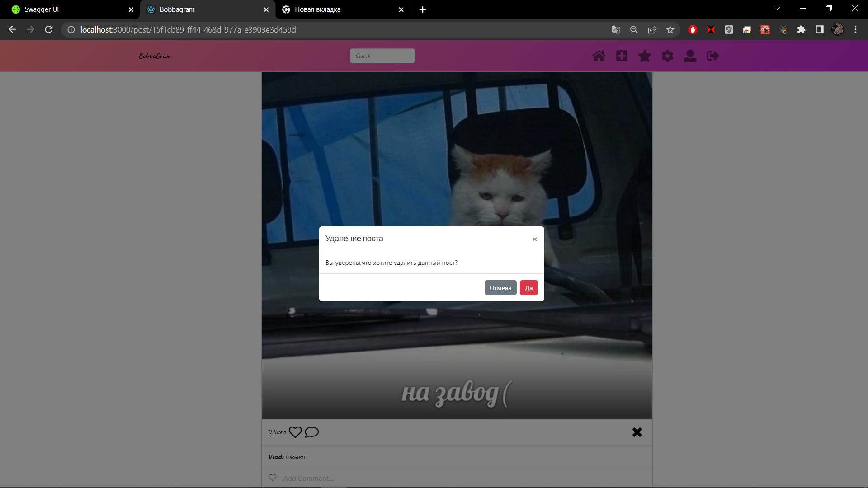Viewport: 868px width, 488px height.
Task: Click the Search input field
Action: 382,56
